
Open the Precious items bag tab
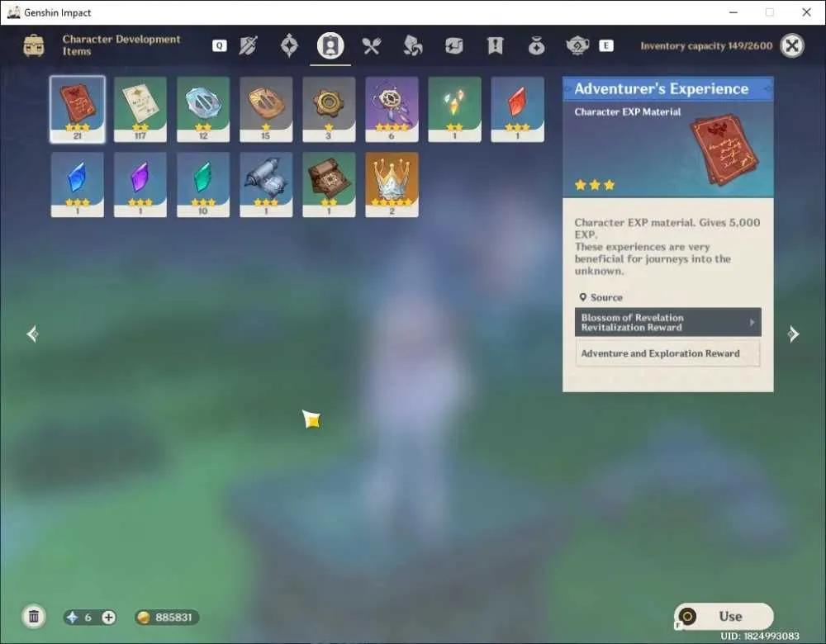pos(536,46)
